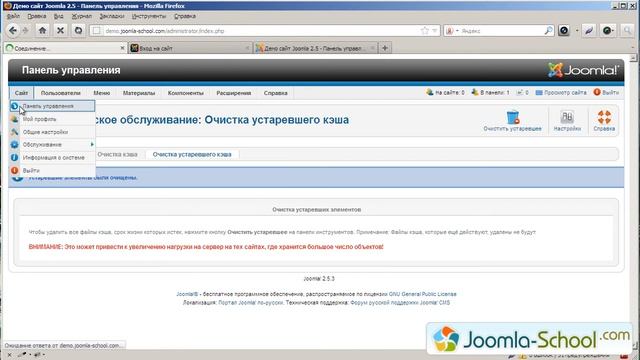Image resolution: width=640 pixels, height=360 pixels.
Task: Click the Общие настройки tools icon
Action: click(x=14, y=132)
